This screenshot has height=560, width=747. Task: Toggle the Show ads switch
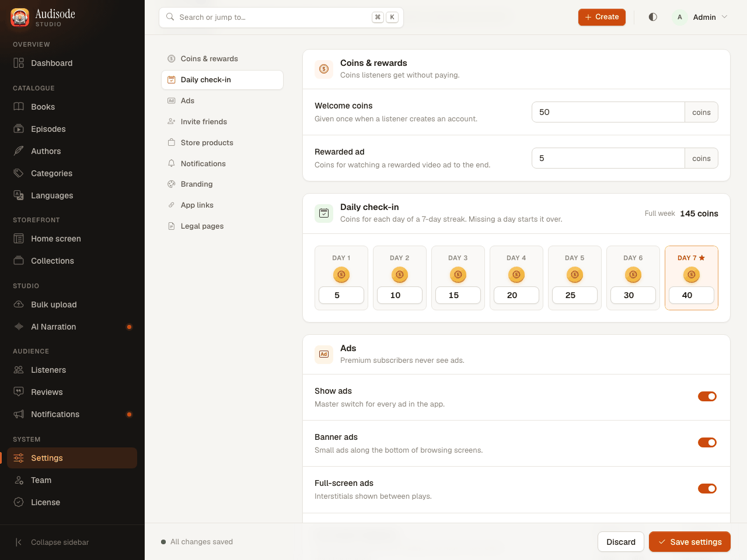pos(707,397)
